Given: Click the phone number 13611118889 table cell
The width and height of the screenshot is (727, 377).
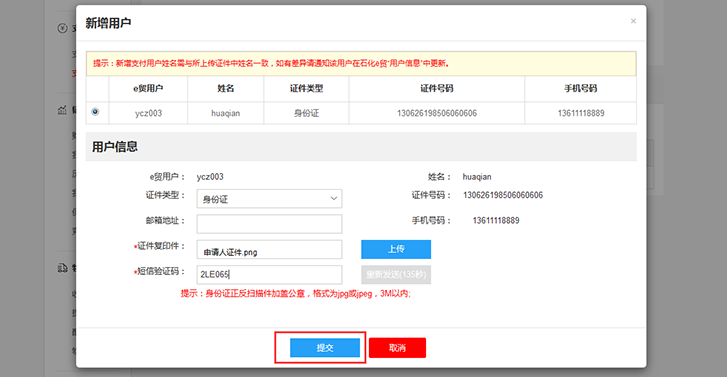Looking at the screenshot, I should click(581, 113).
